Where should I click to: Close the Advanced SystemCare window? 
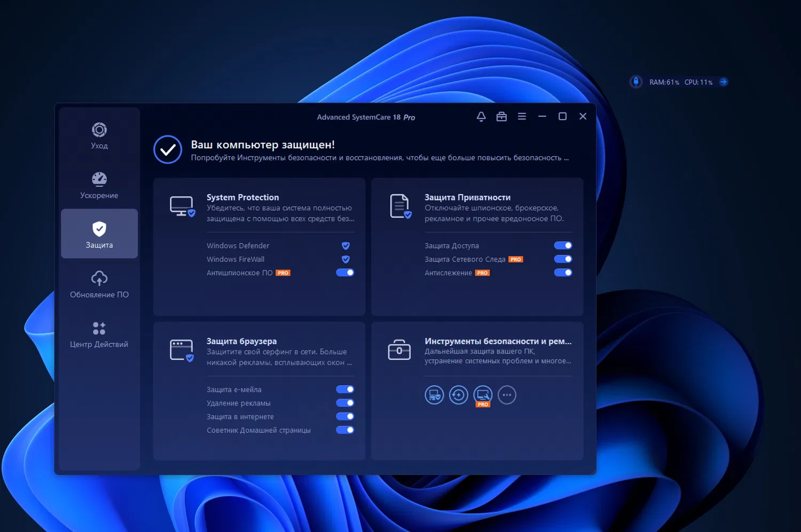click(x=583, y=116)
